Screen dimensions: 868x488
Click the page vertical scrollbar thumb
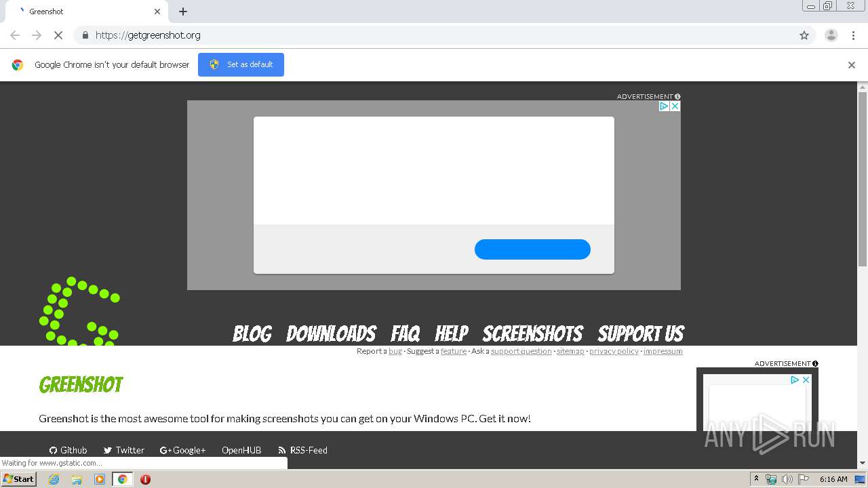pyautogui.click(x=863, y=180)
